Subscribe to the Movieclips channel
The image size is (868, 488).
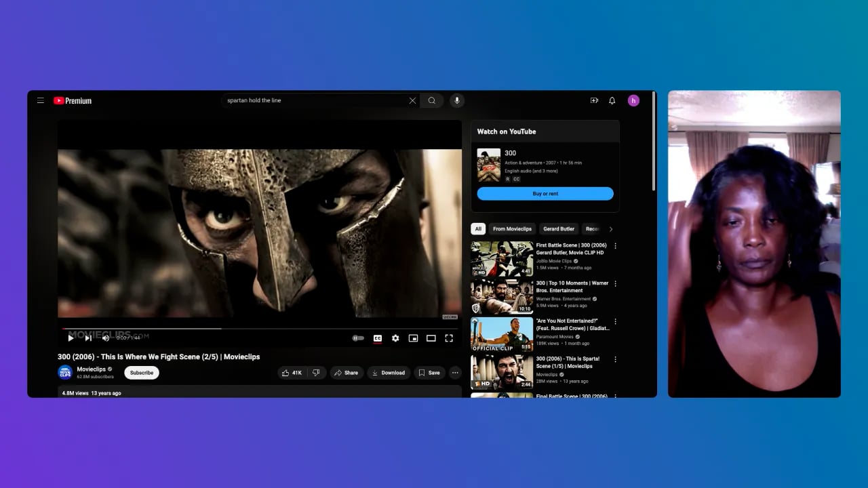(x=142, y=373)
